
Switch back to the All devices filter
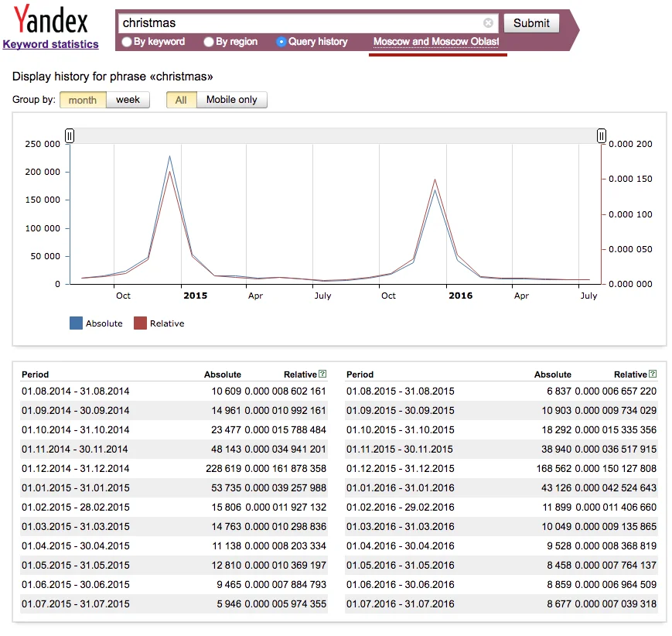coord(180,99)
